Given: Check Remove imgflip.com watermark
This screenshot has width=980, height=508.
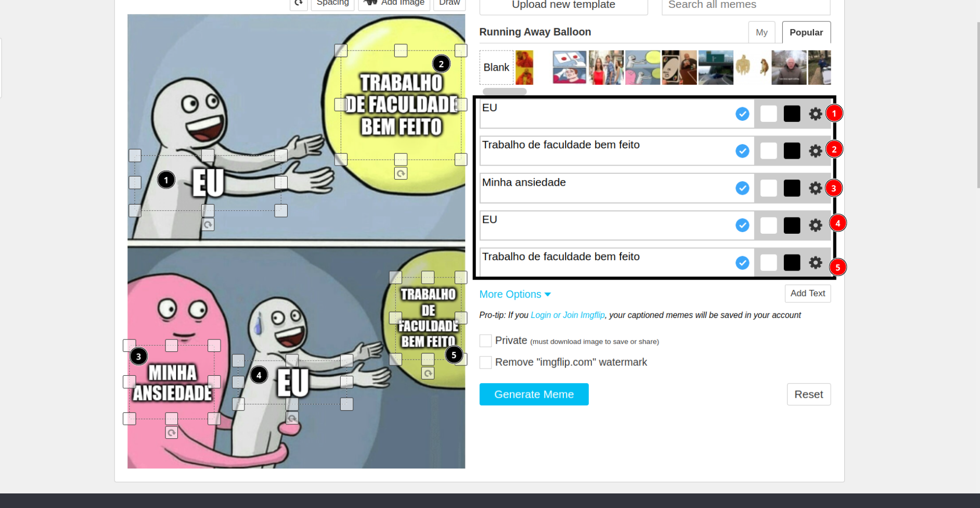Looking at the screenshot, I should coord(485,362).
